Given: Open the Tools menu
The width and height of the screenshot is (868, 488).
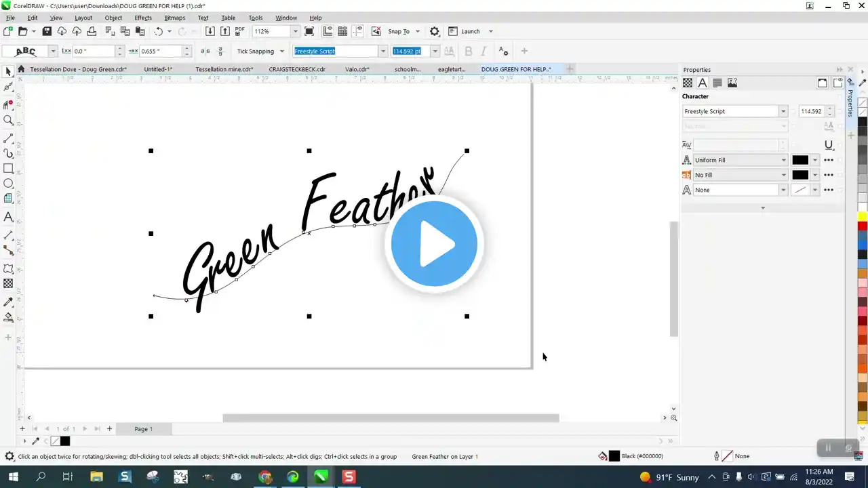Looking at the screenshot, I should coord(256,18).
